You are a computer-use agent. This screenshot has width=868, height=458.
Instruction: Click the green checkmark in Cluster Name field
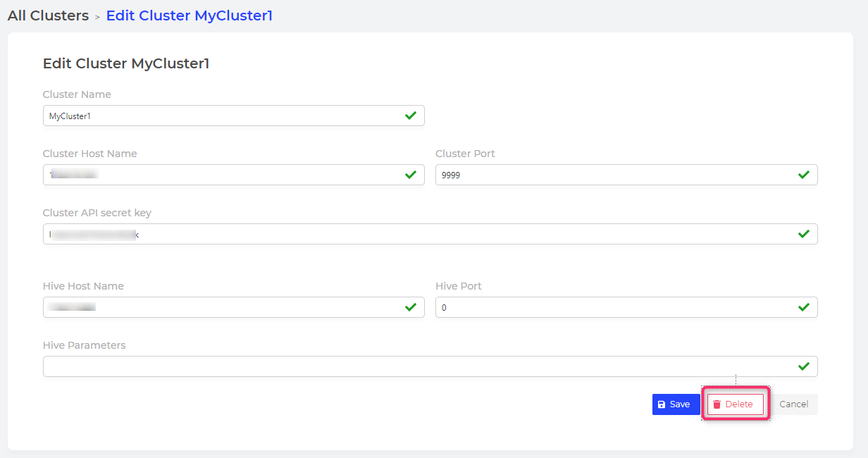[x=411, y=116]
